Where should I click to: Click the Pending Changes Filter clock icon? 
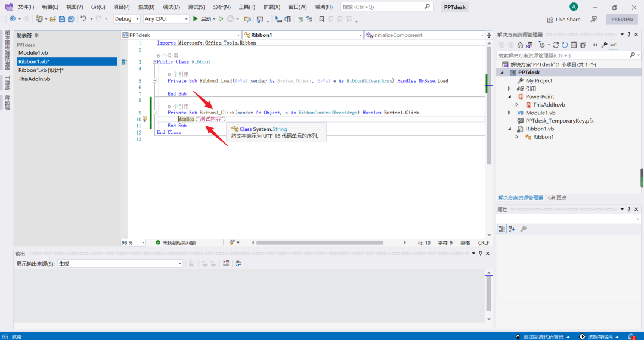[541, 45]
